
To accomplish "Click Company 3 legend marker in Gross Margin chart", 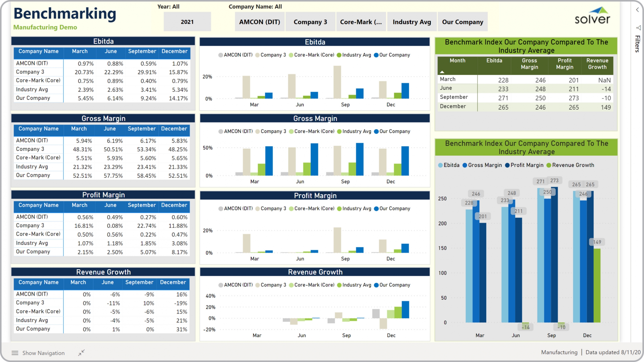I will point(258,131).
